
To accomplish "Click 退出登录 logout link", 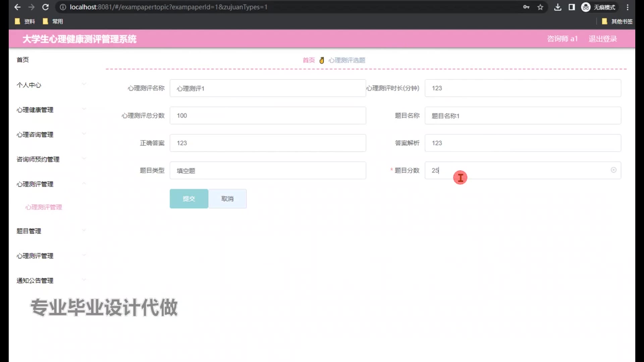I will (602, 39).
